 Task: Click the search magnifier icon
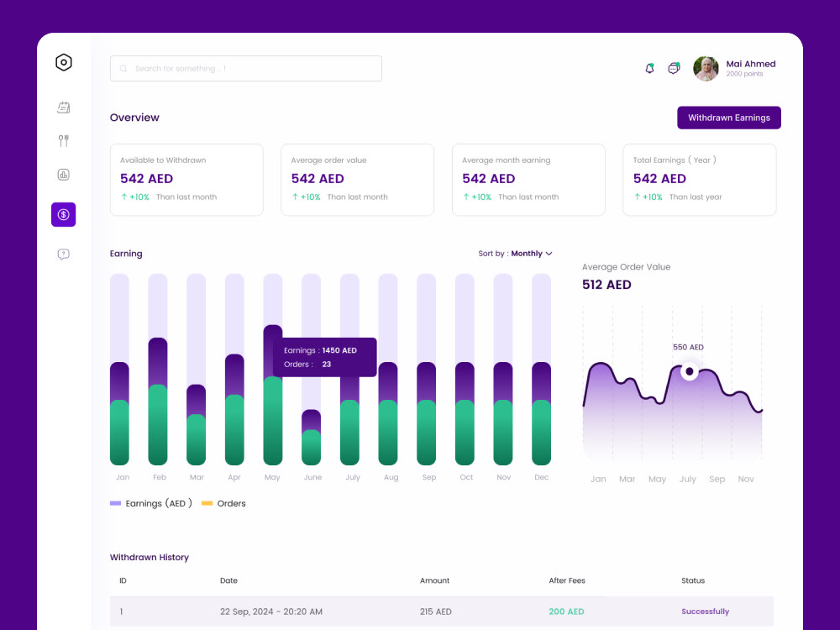(123, 69)
